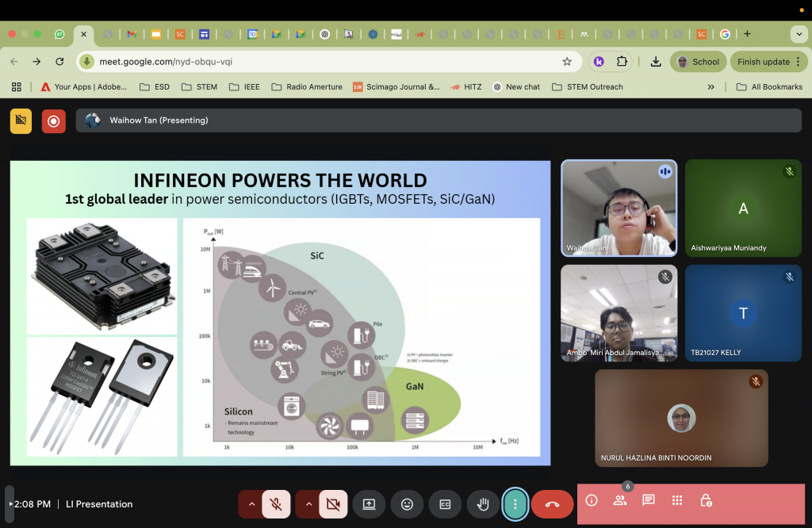This screenshot has width=812, height=528.
Task: Toggle the microphone mute button in Meet
Action: [276, 503]
